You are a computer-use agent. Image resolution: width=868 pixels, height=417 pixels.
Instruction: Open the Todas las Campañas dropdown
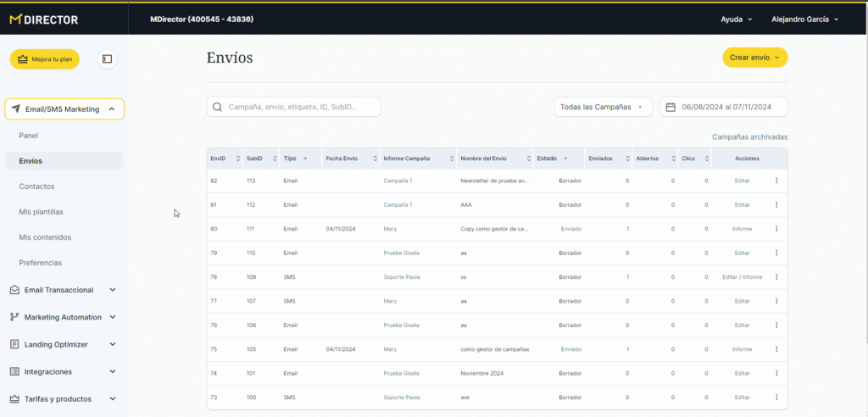point(604,107)
